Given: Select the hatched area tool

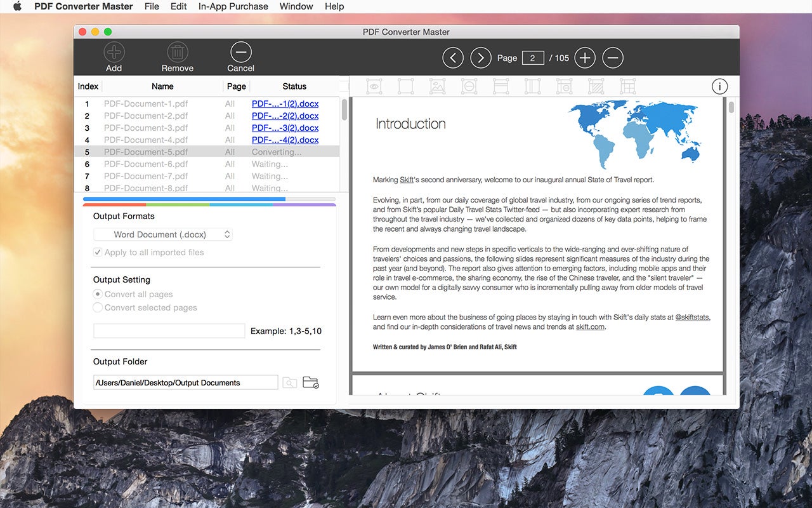Looking at the screenshot, I should tap(596, 86).
